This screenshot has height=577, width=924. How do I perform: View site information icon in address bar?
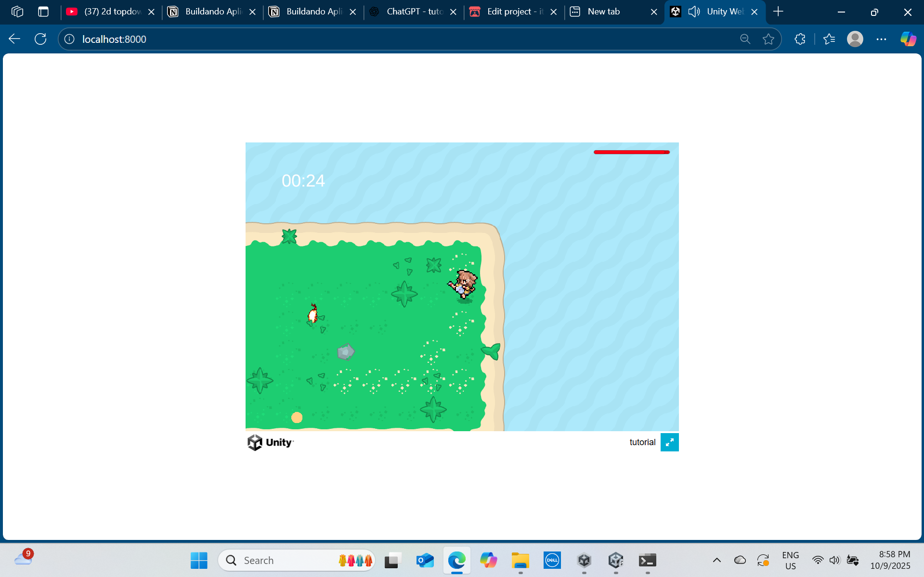pos(69,39)
